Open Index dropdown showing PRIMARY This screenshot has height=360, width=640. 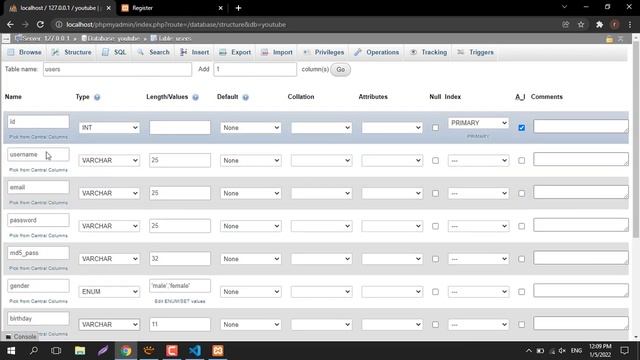click(x=478, y=123)
